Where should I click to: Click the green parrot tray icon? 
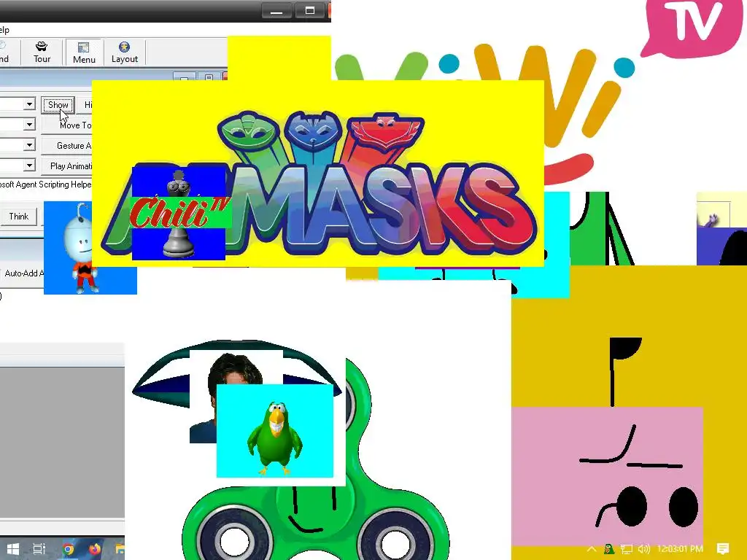609,549
